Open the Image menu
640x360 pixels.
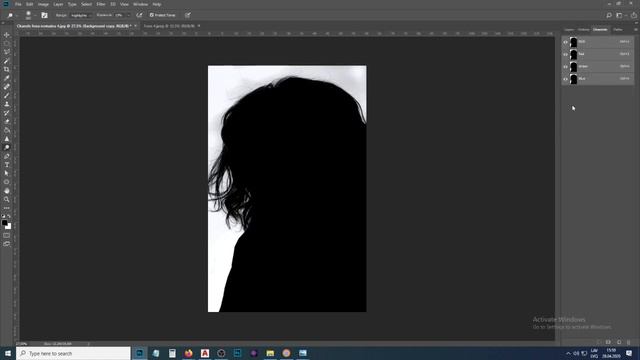[43, 4]
